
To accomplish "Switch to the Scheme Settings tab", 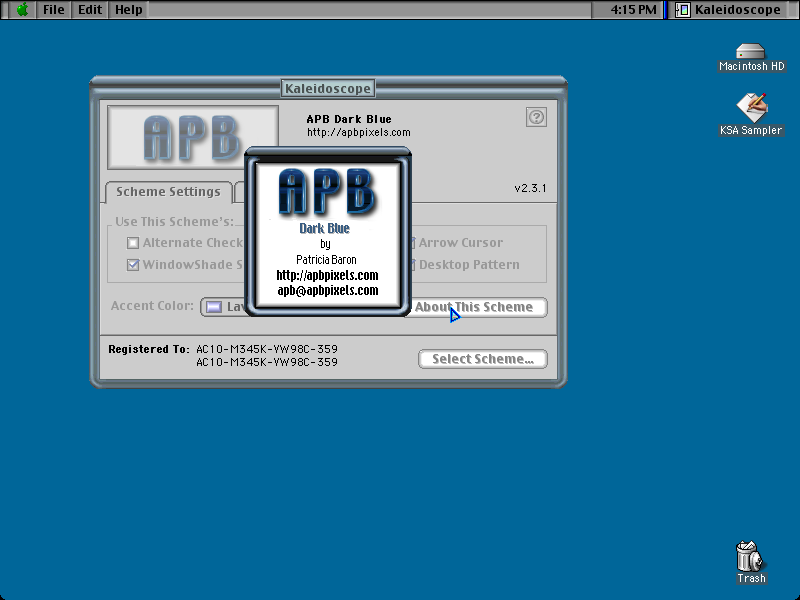I will point(168,192).
